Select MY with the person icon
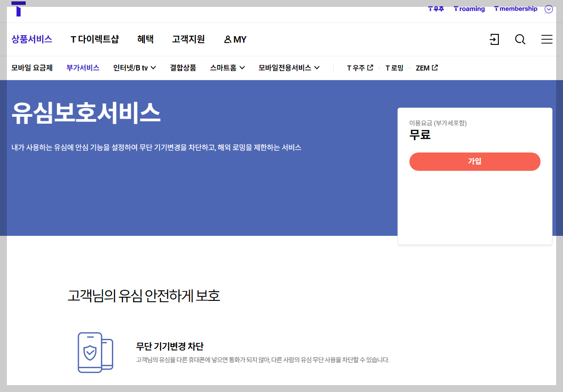Viewport: 563px width, 392px height. 235,39
